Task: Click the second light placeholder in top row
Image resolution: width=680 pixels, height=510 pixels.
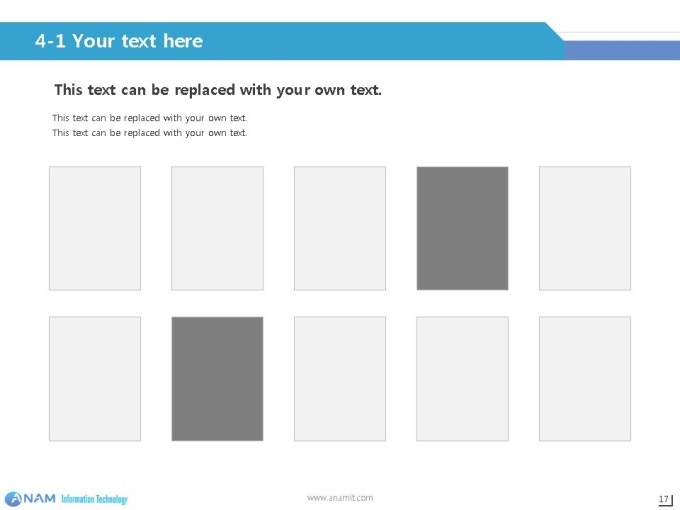Action: point(217,228)
